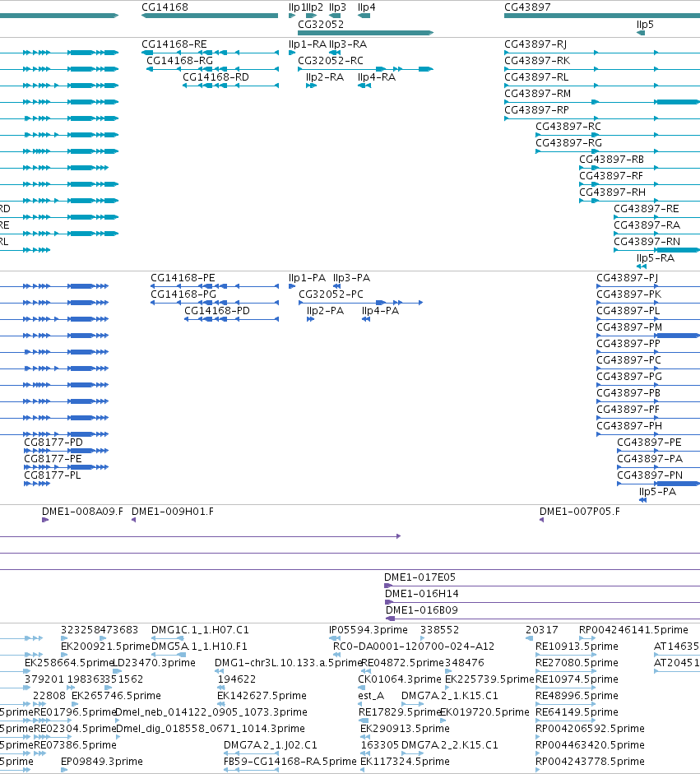Click the Ilp5 gene label
Viewport: 700px width, 774px height.
click(645, 24)
